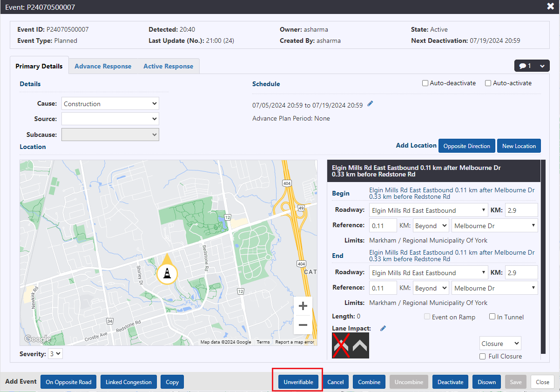Click the schedule text 07/05/2024 20:59 to 07/19/2024 20:59
The height and width of the screenshot is (392, 560).
point(307,105)
